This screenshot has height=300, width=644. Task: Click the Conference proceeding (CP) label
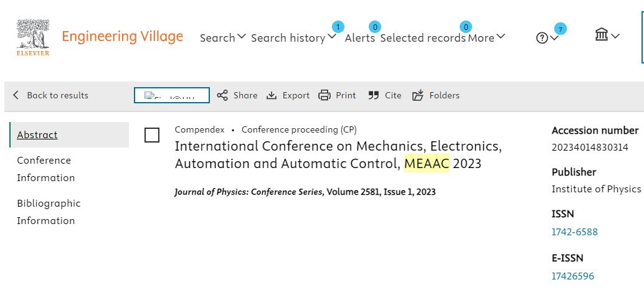[x=299, y=129]
